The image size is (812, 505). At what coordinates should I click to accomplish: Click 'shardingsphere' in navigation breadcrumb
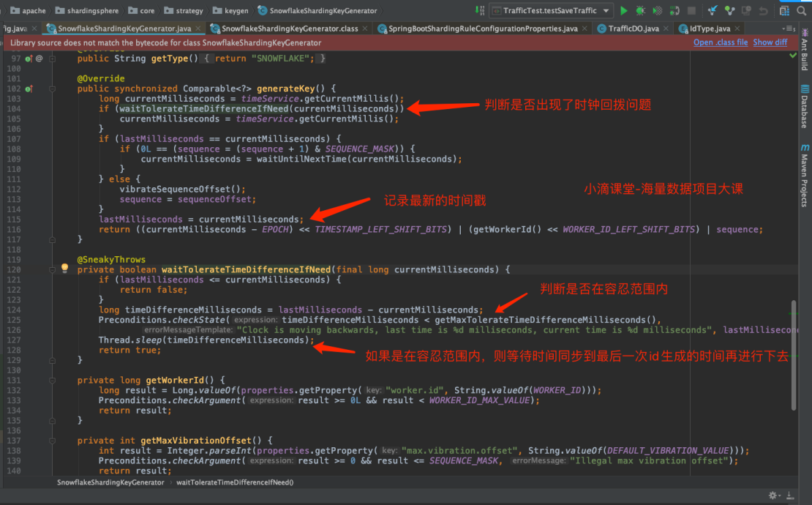click(x=93, y=10)
